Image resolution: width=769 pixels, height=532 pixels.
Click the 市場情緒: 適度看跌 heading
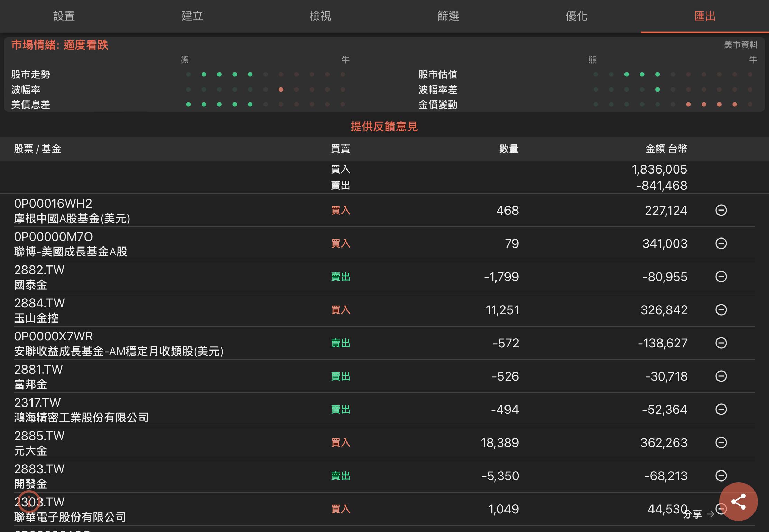[60, 45]
